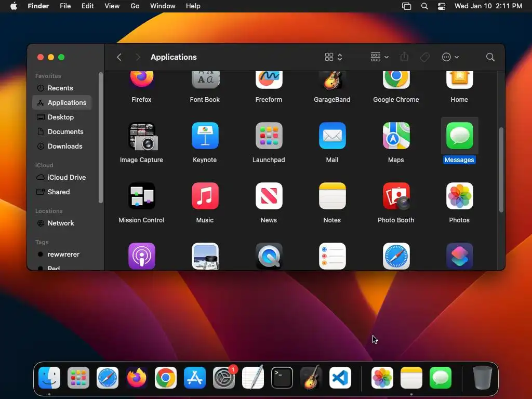Open Downloads in the sidebar
Image resolution: width=532 pixels, height=399 pixels.
pos(62,146)
